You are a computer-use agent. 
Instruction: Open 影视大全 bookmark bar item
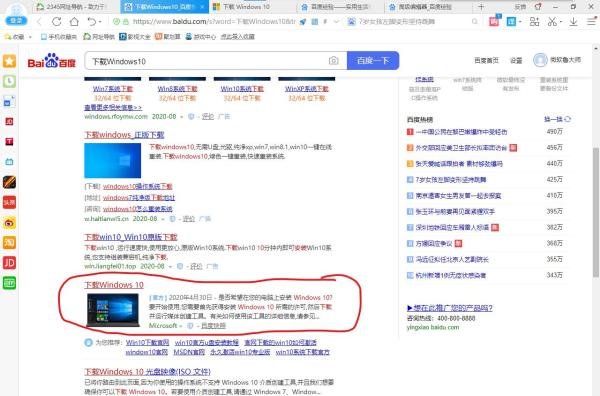click(x=135, y=37)
